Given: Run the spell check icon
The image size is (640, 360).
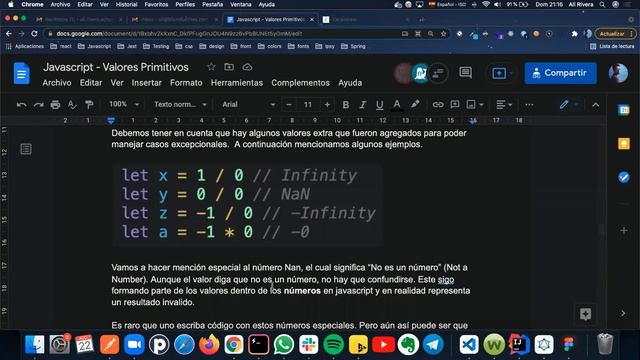Looking at the screenshot, I should point(72,105).
